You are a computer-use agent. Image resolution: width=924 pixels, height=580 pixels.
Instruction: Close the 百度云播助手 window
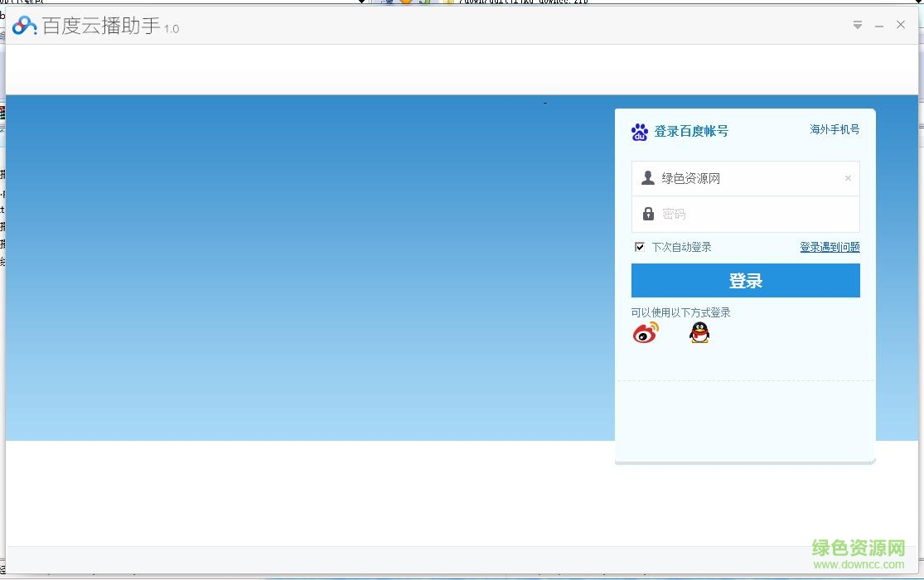(x=901, y=24)
